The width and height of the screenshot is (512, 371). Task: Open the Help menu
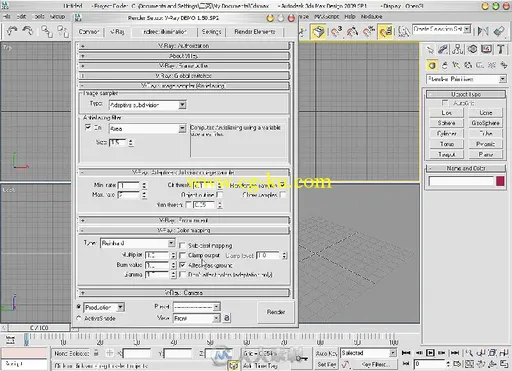pyautogui.click(x=350, y=16)
